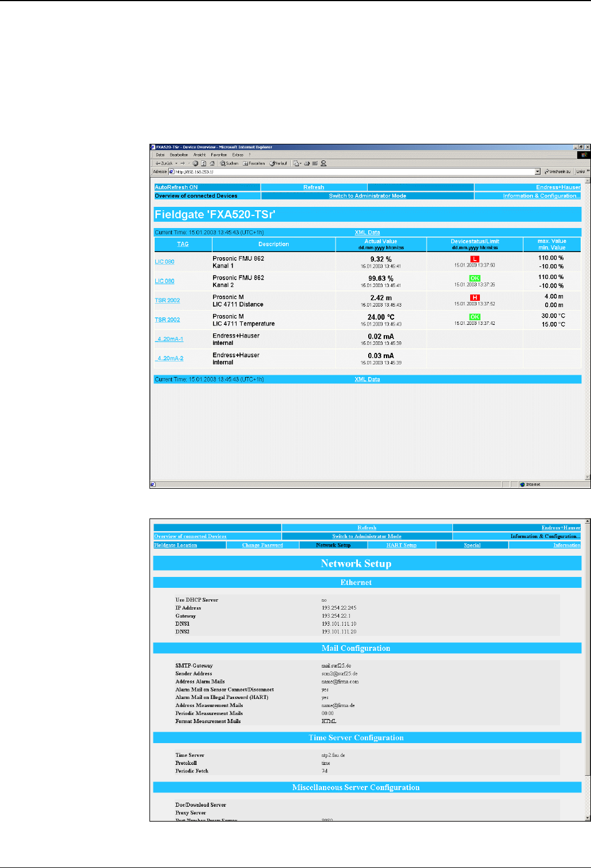Click the browser Stop icon in IE toolbar
Viewport: 591px width, 868px height.
coord(195,163)
